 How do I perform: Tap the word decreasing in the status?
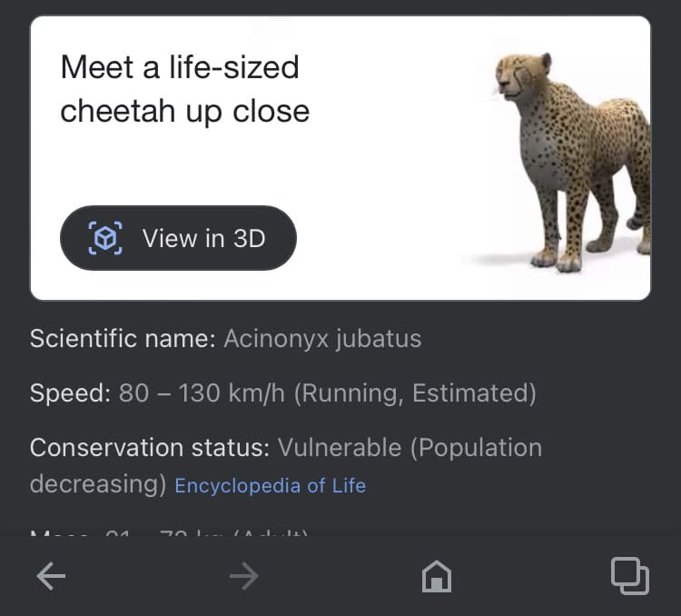[97, 484]
